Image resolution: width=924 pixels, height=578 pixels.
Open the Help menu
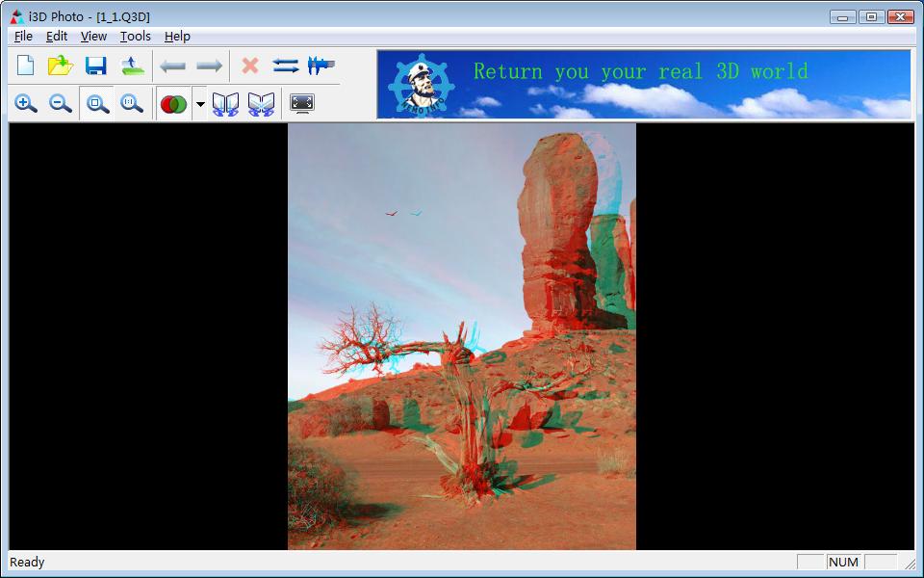pos(177,37)
